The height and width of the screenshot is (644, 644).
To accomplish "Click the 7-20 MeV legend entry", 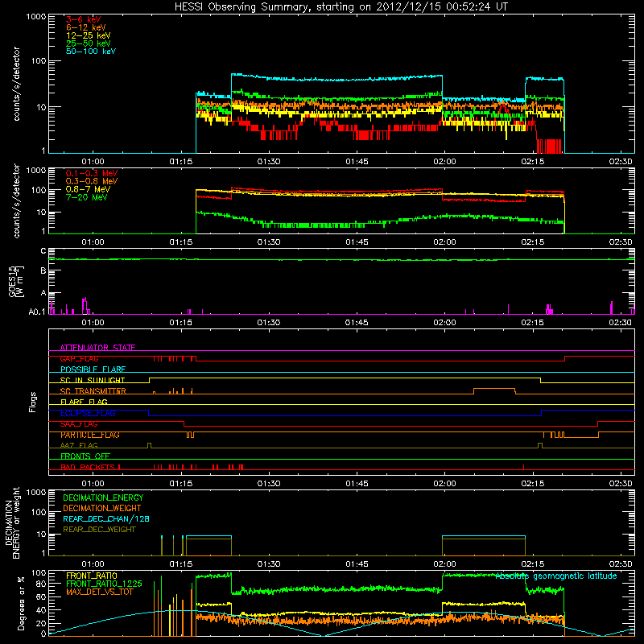I will (87, 197).
